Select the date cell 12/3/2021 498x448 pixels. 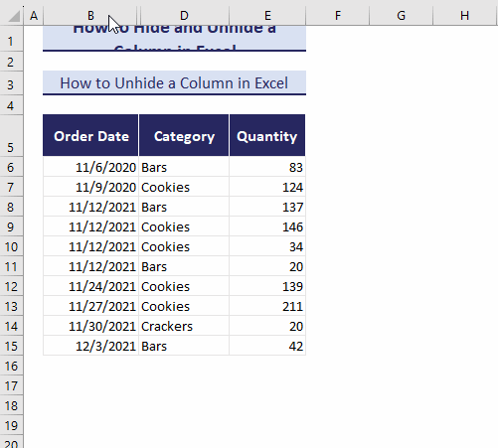coord(90,346)
